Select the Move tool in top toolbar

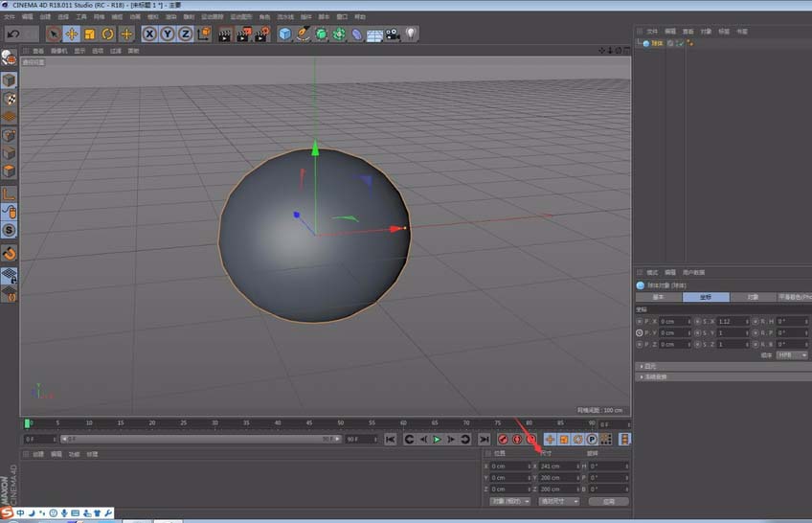coord(71,34)
